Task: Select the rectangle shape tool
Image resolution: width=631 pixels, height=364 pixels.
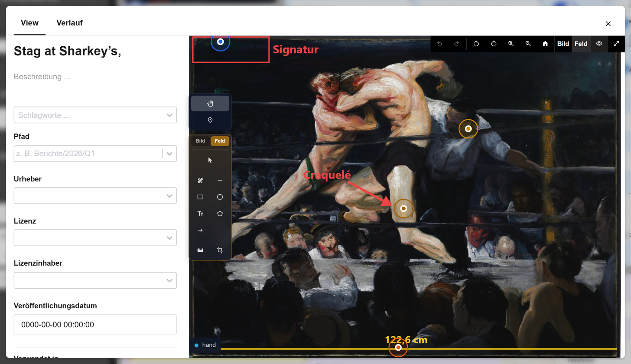Action: coord(200,197)
